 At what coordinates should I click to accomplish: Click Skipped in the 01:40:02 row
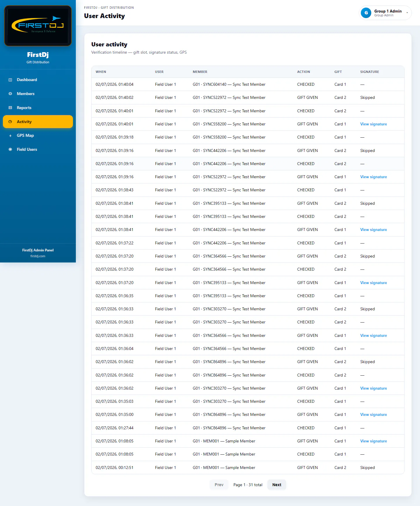(367, 98)
